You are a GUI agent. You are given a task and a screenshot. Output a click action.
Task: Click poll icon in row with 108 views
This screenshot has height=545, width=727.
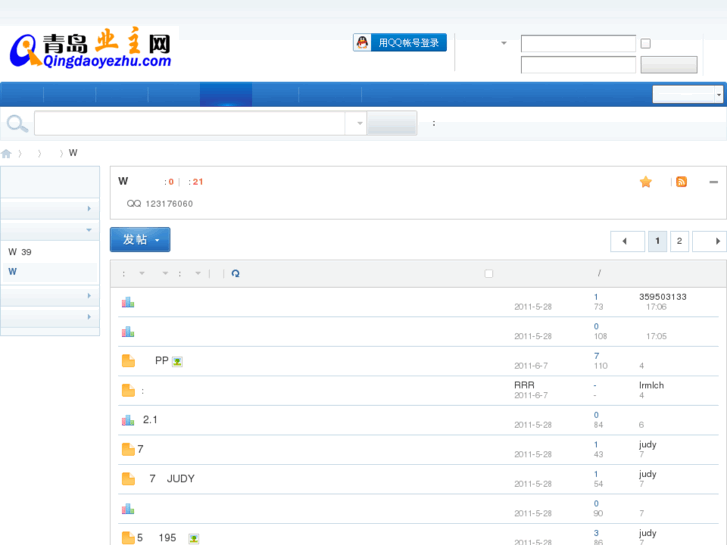128,332
